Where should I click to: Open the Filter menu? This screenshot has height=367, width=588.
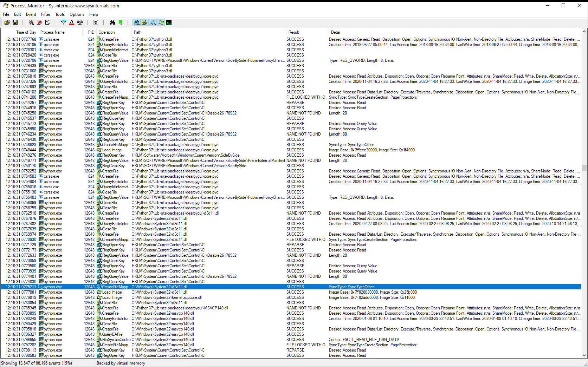(x=46, y=14)
